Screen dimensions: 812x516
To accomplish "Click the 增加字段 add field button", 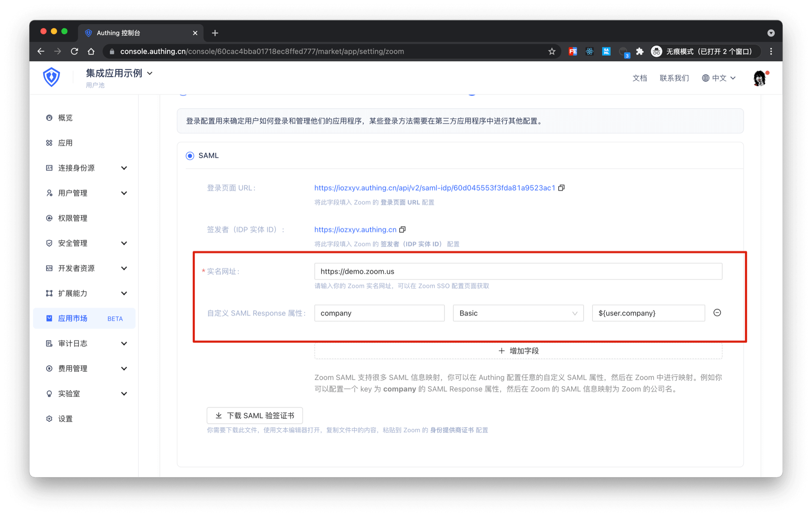I will coord(518,351).
